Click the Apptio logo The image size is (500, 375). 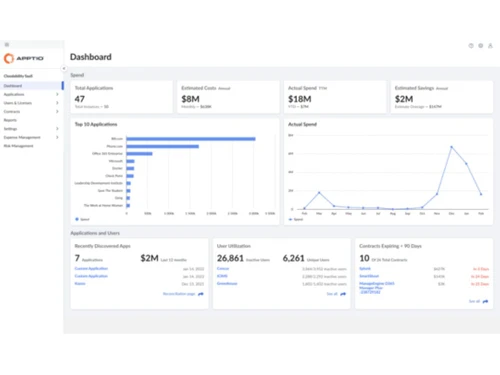coord(23,58)
